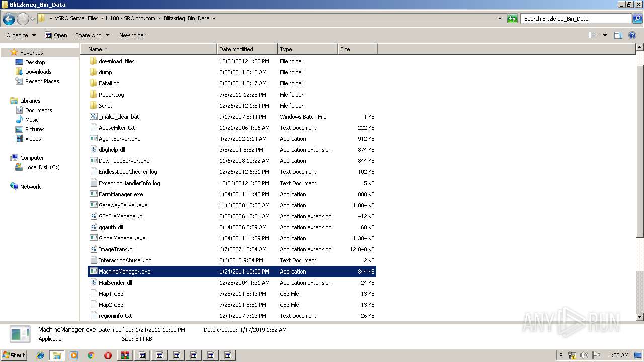Screen dimensions: 644x362
Task: Open the recent pages dropdown arrow
Action: [x=33, y=19]
